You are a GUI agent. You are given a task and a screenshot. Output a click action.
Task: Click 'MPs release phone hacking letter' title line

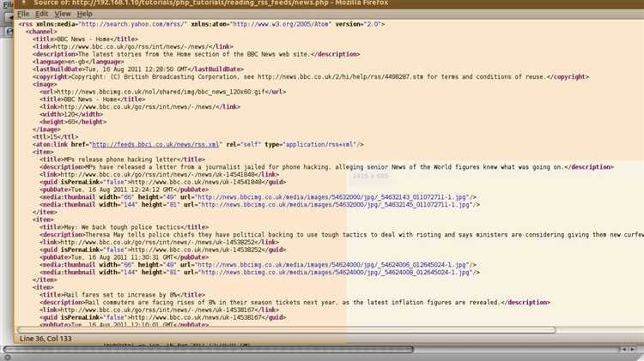point(123,159)
